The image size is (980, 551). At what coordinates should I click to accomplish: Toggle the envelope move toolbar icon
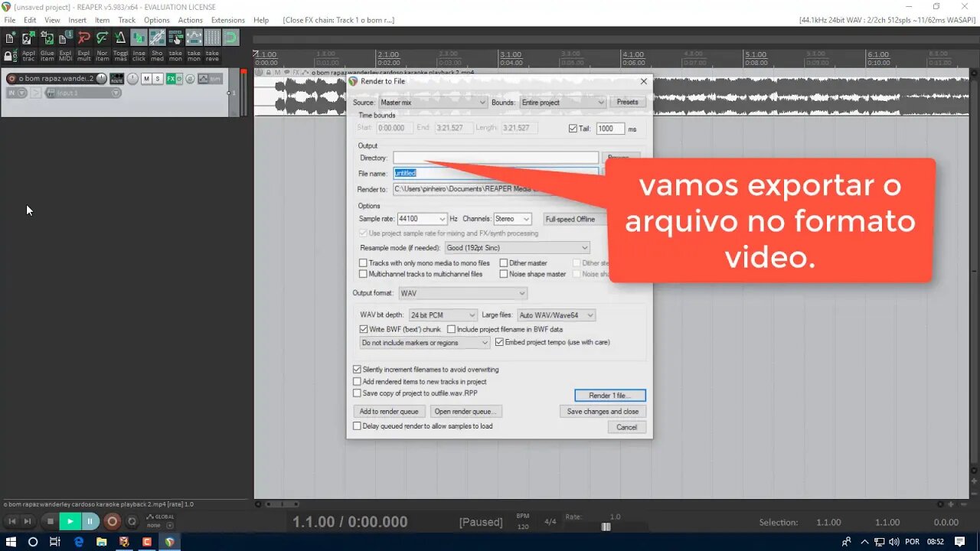click(194, 37)
